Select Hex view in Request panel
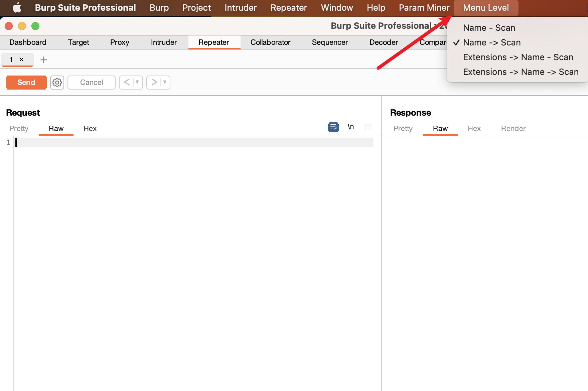The image size is (588, 391). (90, 129)
